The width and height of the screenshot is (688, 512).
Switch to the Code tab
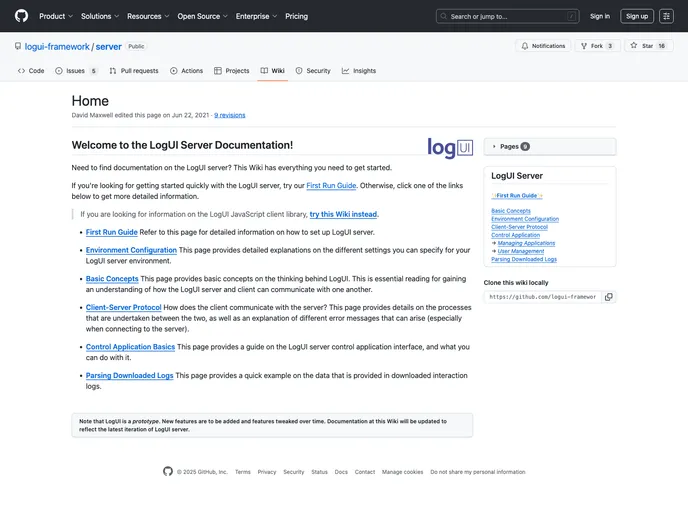tap(31, 71)
